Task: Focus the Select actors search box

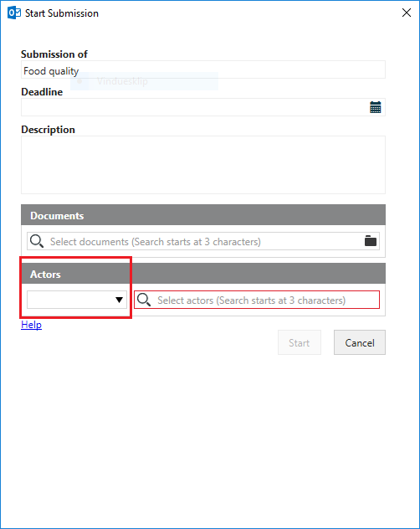Action: point(257,300)
